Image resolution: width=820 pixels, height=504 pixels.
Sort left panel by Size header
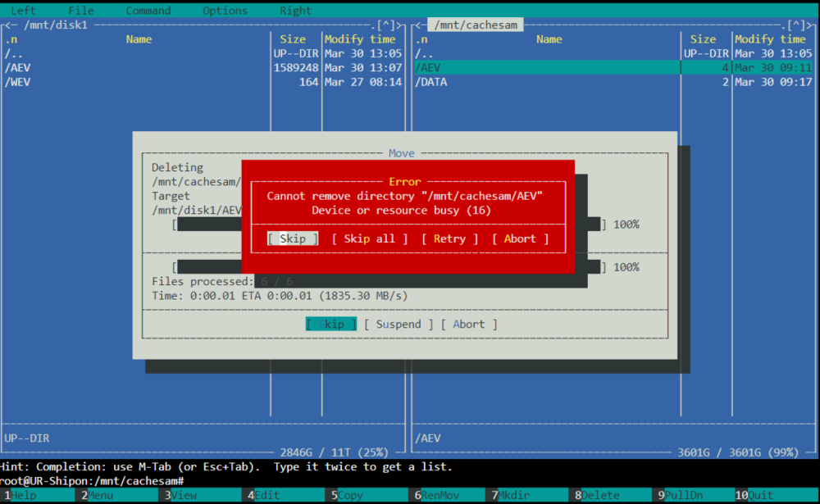pos(293,39)
